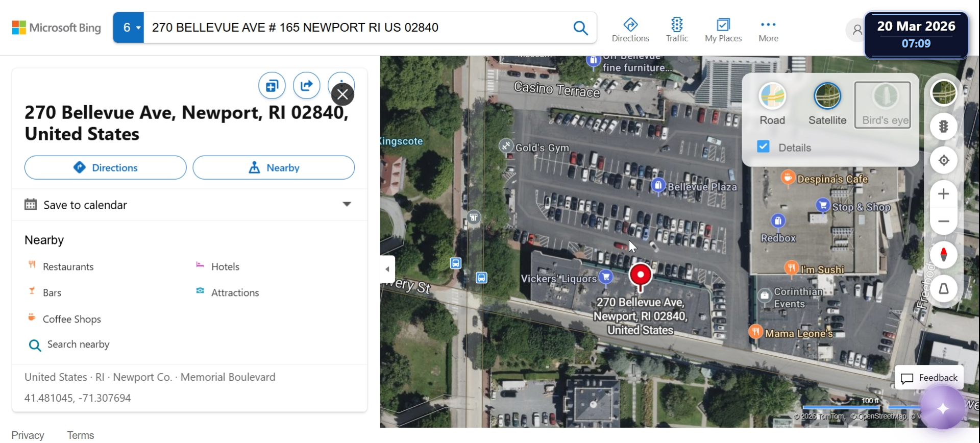980x443 pixels.
Task: Click the save-to-collection icon
Action: point(272,85)
